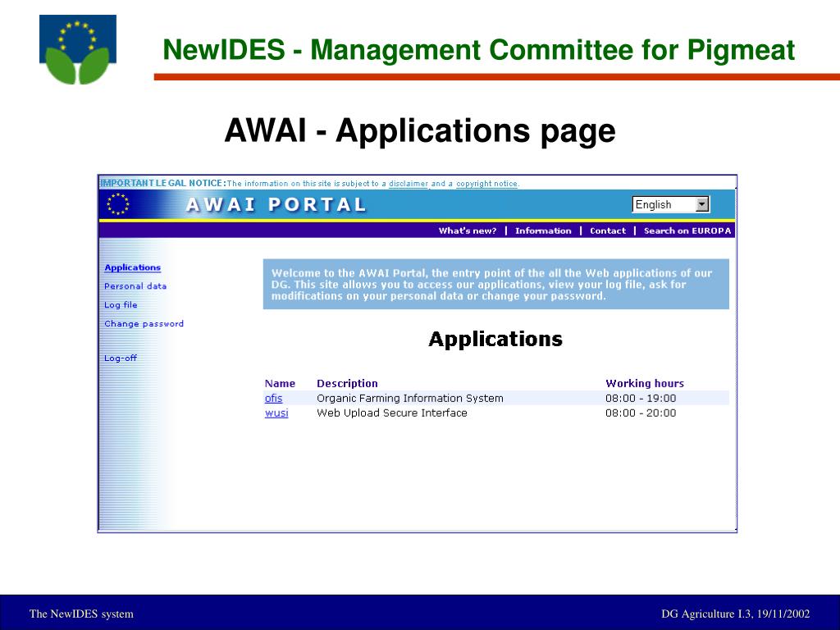This screenshot has height=630, width=840.
Task: Open the English language dropdown
Action: pyautogui.click(x=671, y=204)
